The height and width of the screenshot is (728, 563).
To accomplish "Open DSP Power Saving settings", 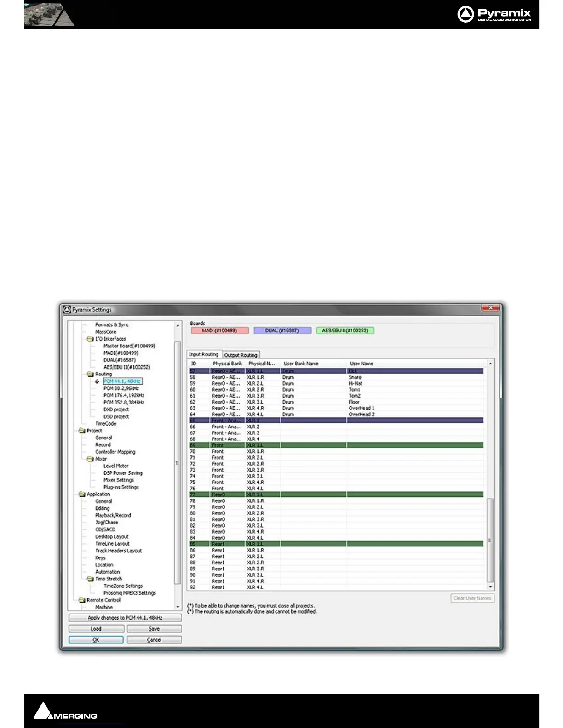I will coord(123,473).
